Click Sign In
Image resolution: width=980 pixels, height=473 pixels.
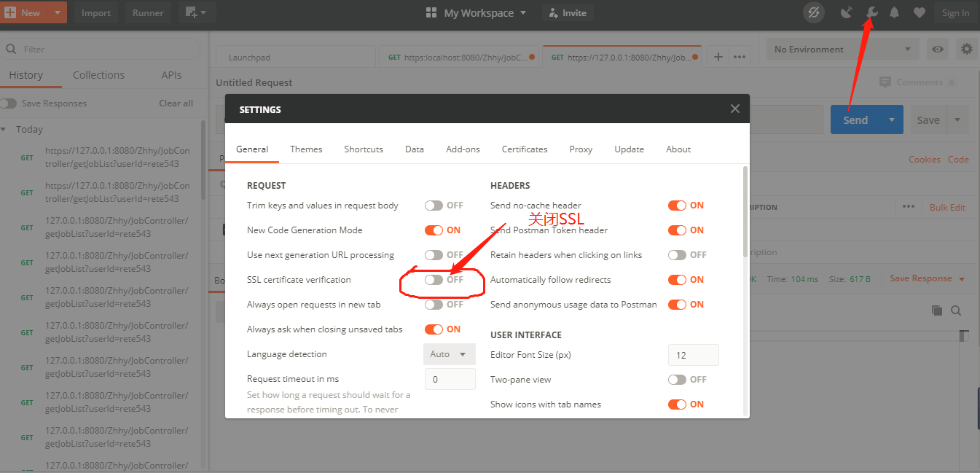point(955,12)
